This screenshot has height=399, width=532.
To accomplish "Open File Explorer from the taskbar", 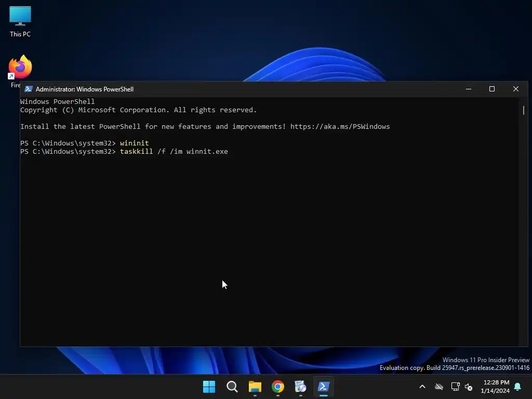I will (x=255, y=387).
